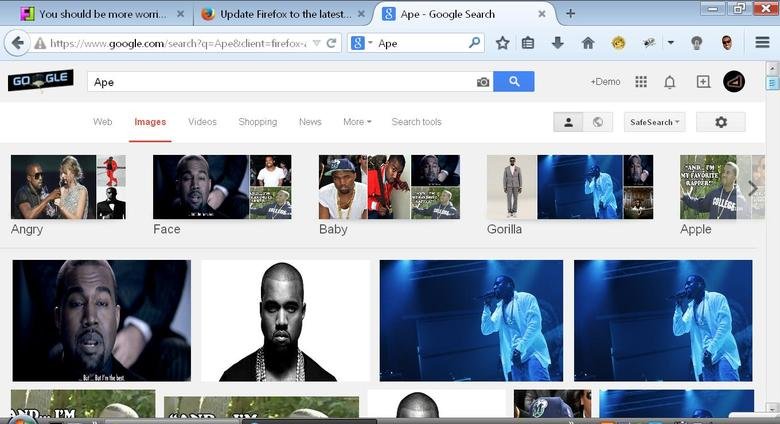Go to Firefox home page

tap(588, 43)
